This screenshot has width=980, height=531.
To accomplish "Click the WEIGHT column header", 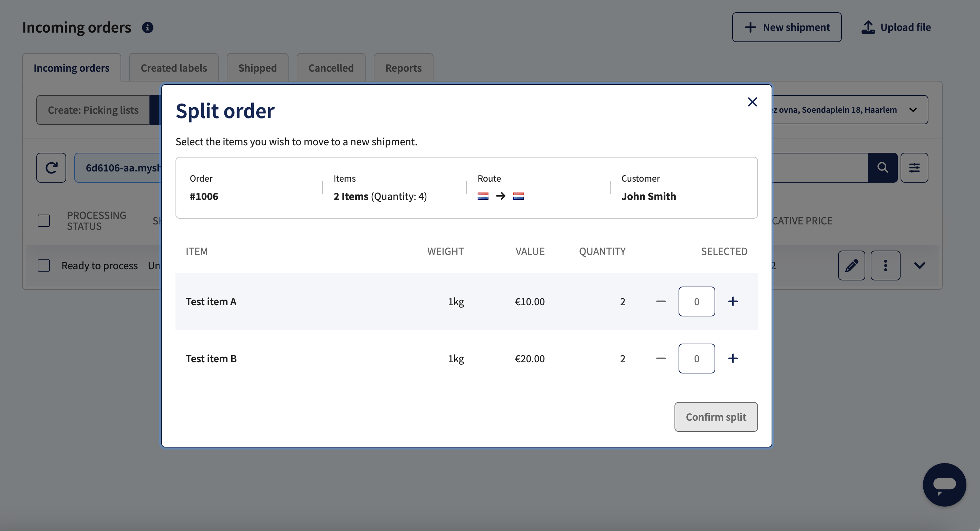I will (445, 251).
